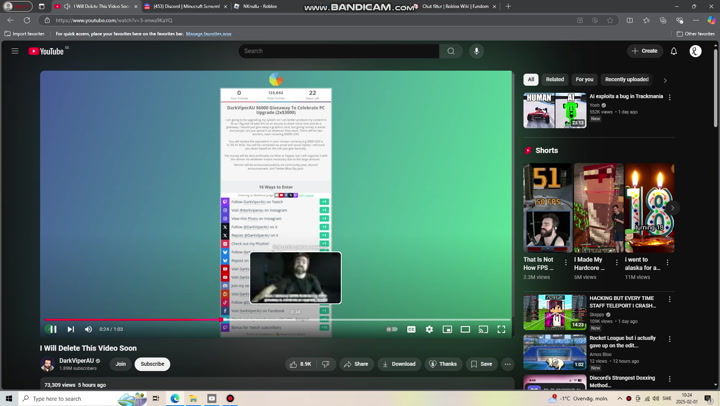
Task: Pause the playing video
Action: click(x=53, y=329)
